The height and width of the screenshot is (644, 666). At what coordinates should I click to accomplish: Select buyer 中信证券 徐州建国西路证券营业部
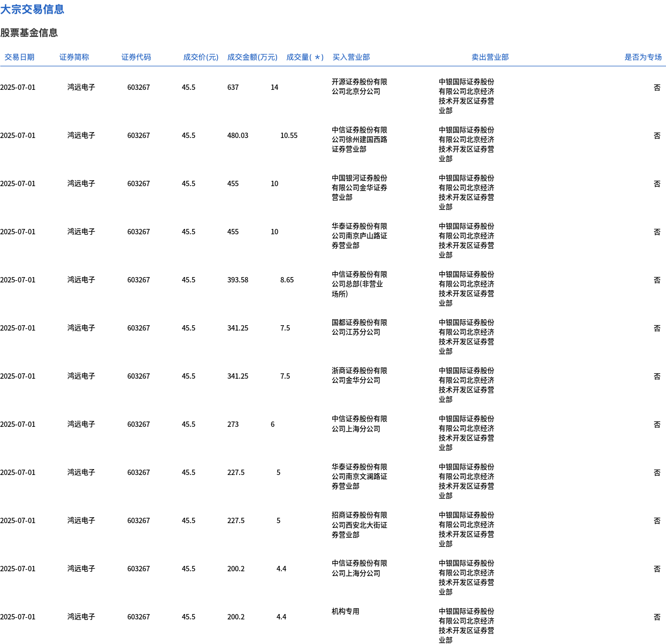tap(359, 140)
